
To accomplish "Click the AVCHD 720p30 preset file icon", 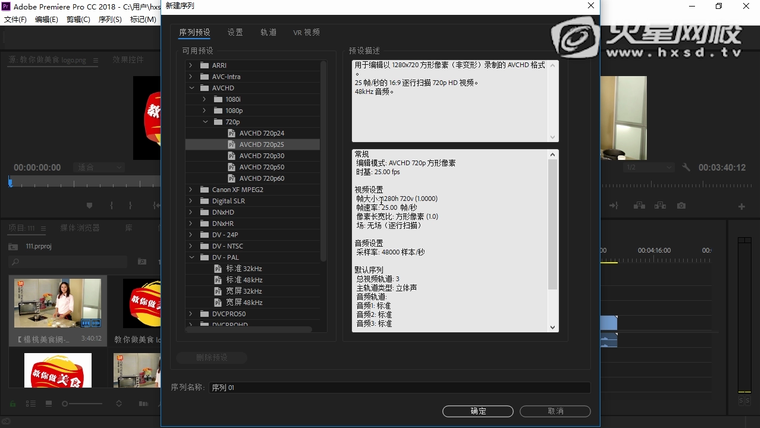I will point(231,156).
